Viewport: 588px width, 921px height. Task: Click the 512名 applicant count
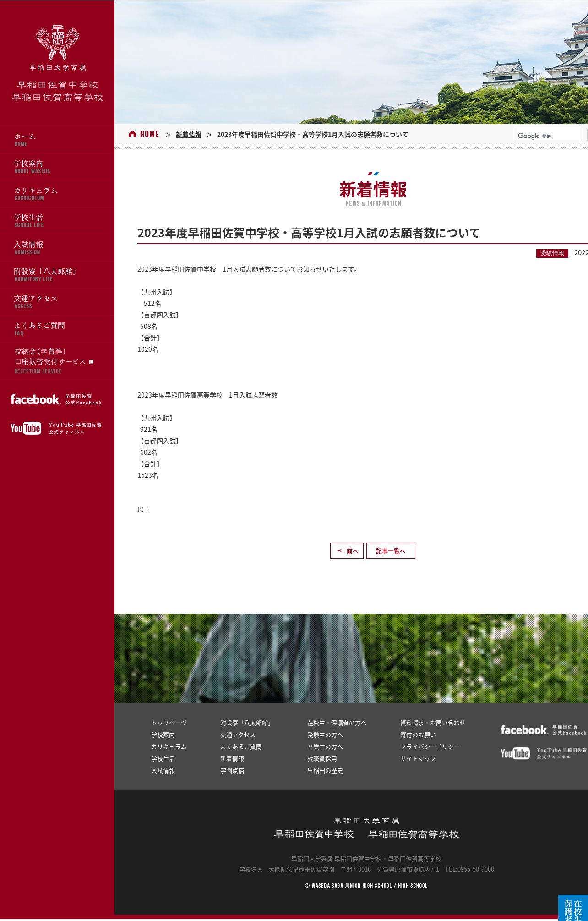(152, 304)
